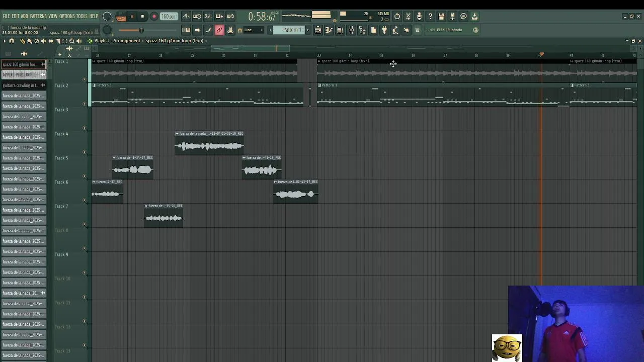
Task: Stop playback with the stop button
Action: [x=143, y=17]
